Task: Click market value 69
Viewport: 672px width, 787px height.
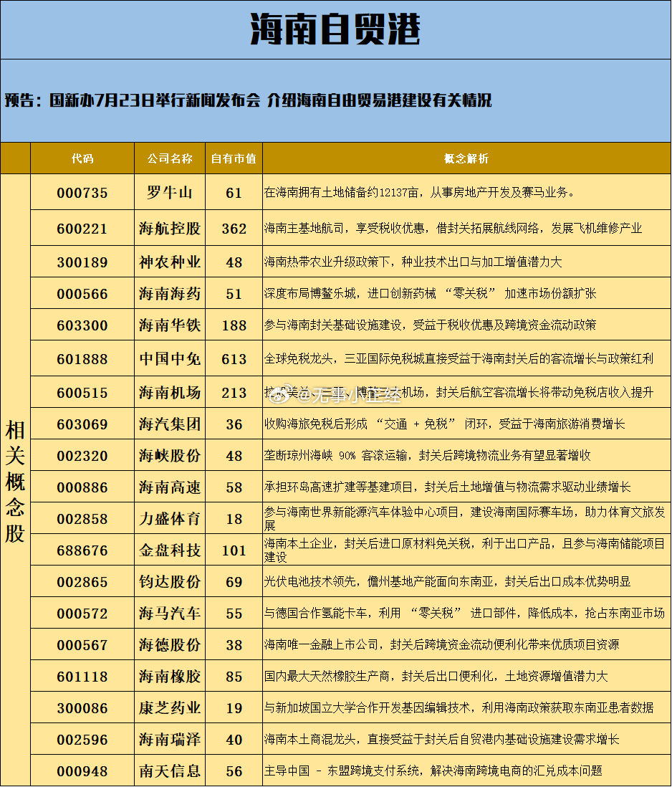Action: [234, 583]
